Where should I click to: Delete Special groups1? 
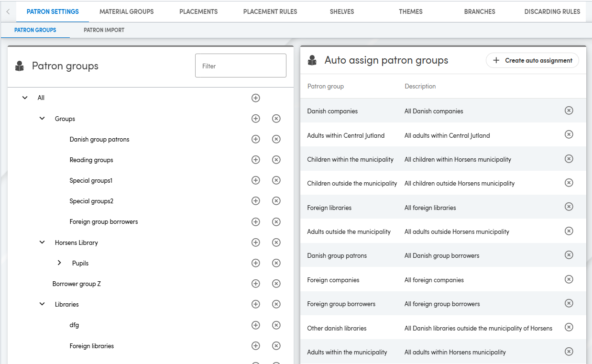pos(276,180)
